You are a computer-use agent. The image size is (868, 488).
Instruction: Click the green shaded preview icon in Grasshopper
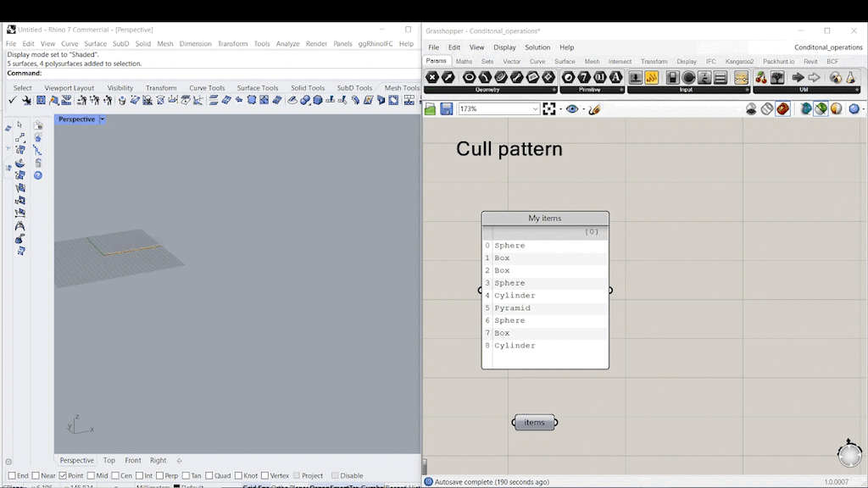821,109
